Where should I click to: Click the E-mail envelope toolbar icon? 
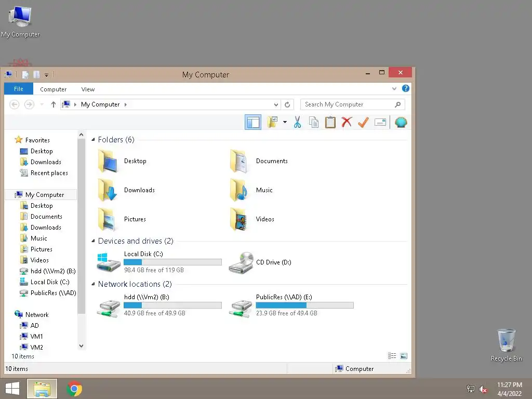point(380,122)
